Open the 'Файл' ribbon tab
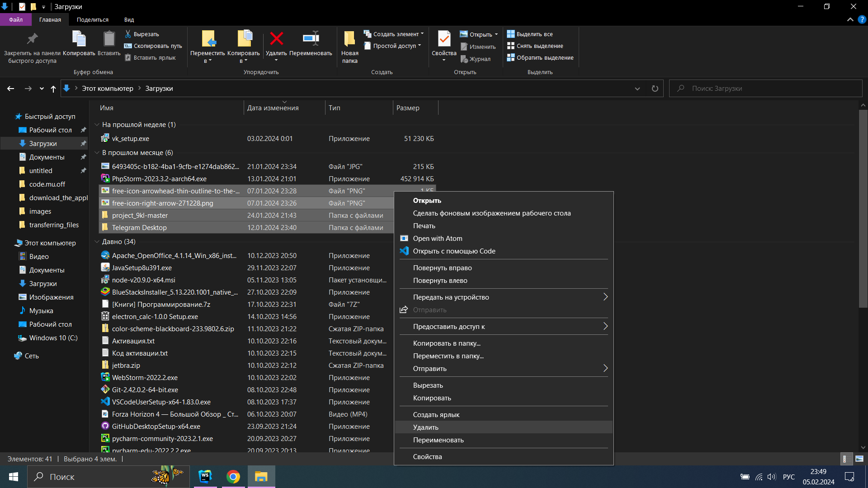The image size is (868, 488). (x=16, y=19)
